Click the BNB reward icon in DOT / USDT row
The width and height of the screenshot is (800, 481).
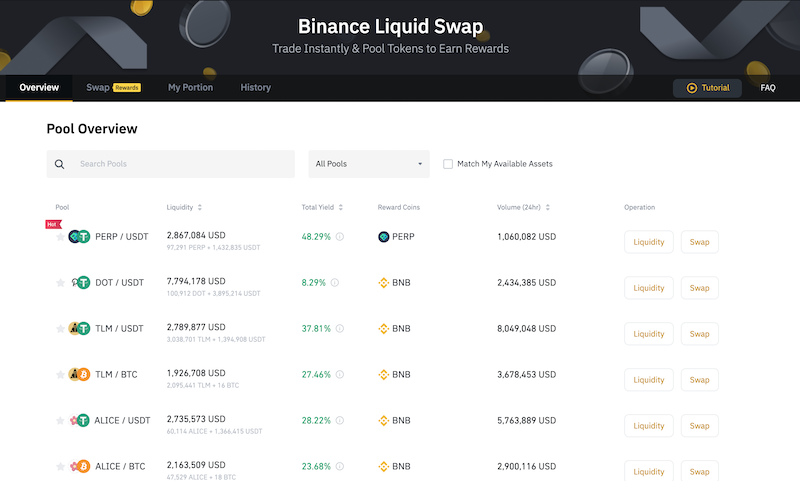384,283
